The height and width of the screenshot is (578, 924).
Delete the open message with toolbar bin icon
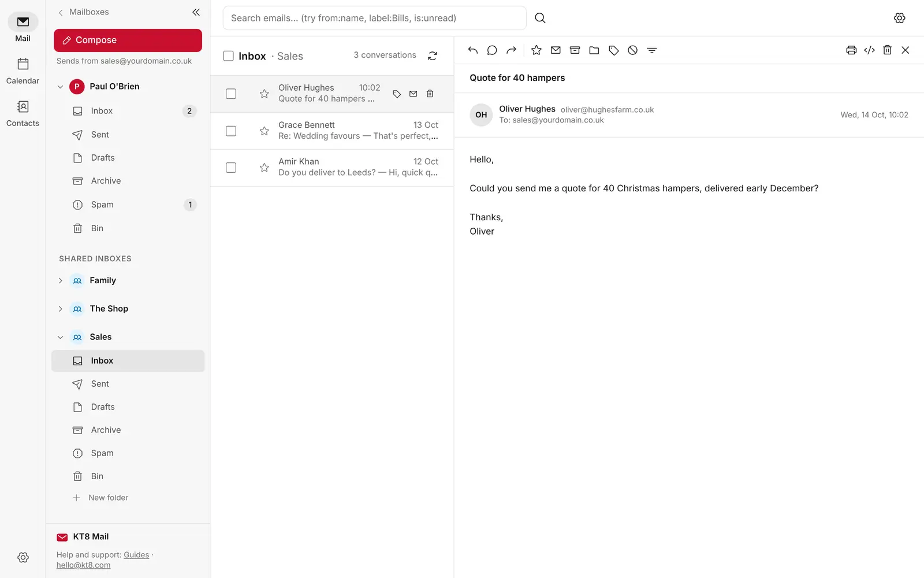pyautogui.click(x=888, y=50)
